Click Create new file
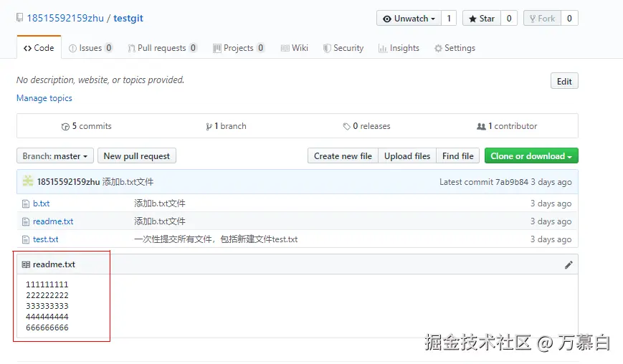This screenshot has width=623, height=364. coord(343,156)
